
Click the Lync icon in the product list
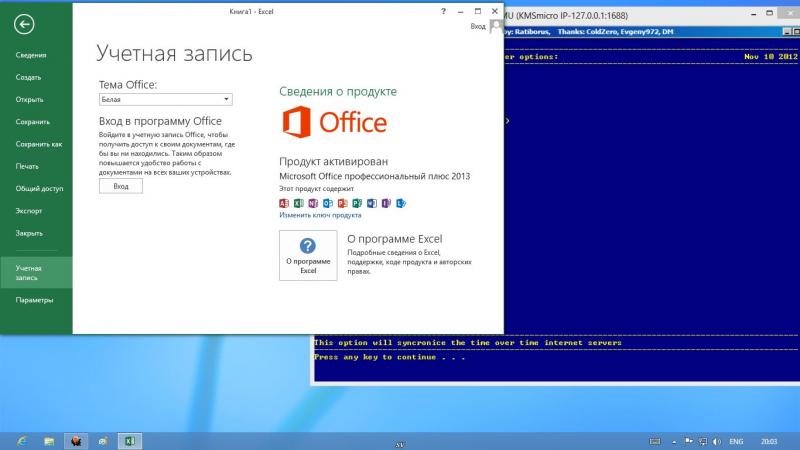pyautogui.click(x=401, y=203)
